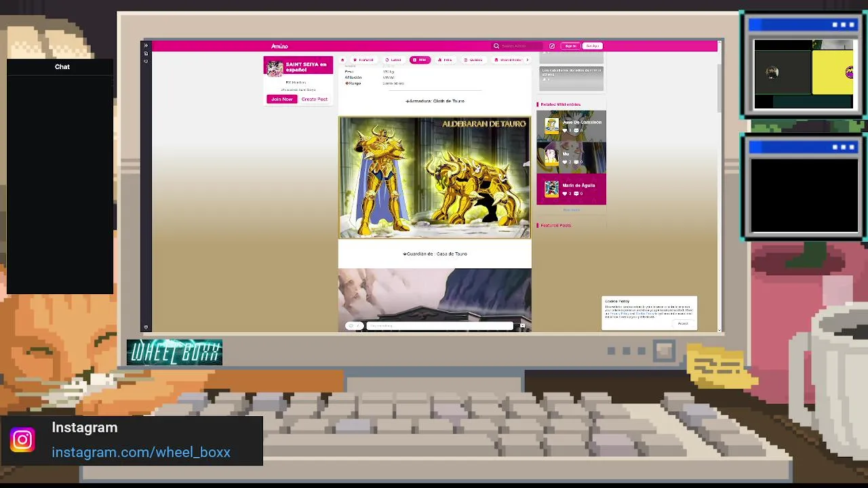868x488 pixels.
Task: Switch to the Polls tab
Action: tap(446, 60)
